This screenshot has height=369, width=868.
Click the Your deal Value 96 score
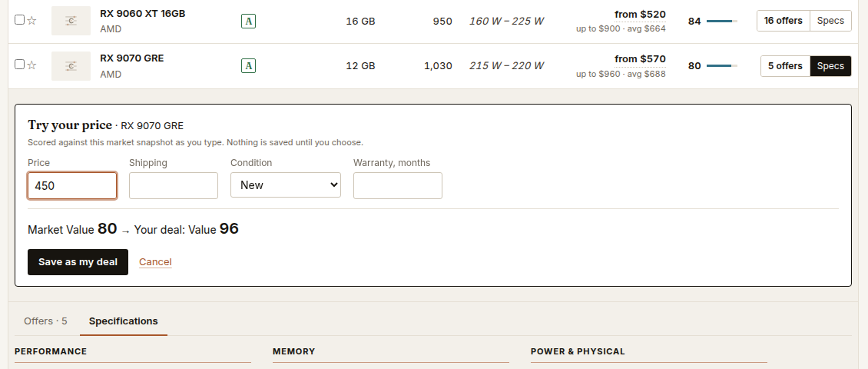[229, 229]
